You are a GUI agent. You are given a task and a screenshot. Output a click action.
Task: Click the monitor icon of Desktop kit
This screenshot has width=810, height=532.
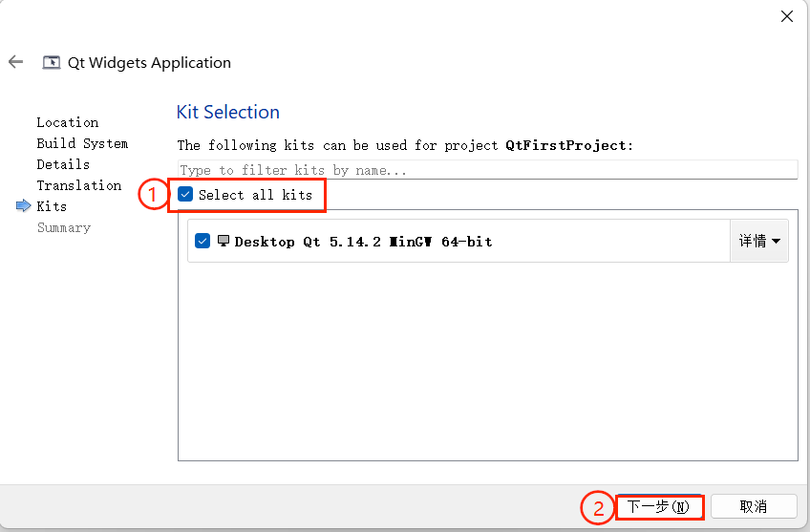click(x=224, y=241)
